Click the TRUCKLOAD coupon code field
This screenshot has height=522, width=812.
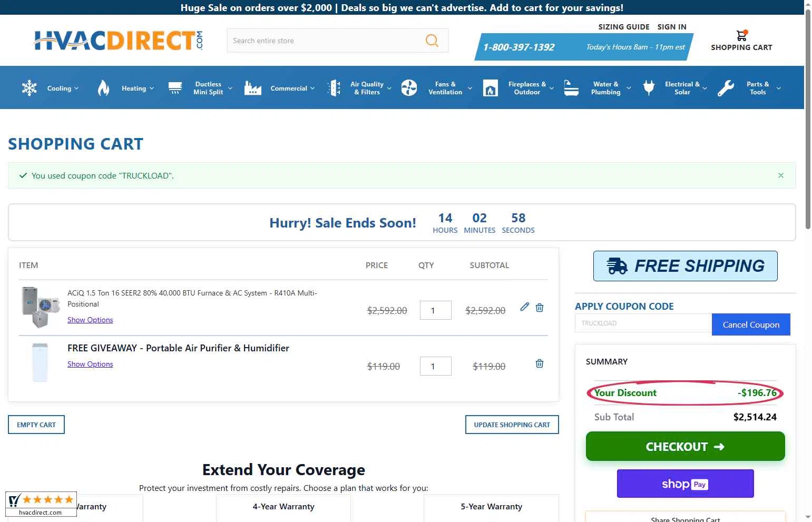pos(643,323)
